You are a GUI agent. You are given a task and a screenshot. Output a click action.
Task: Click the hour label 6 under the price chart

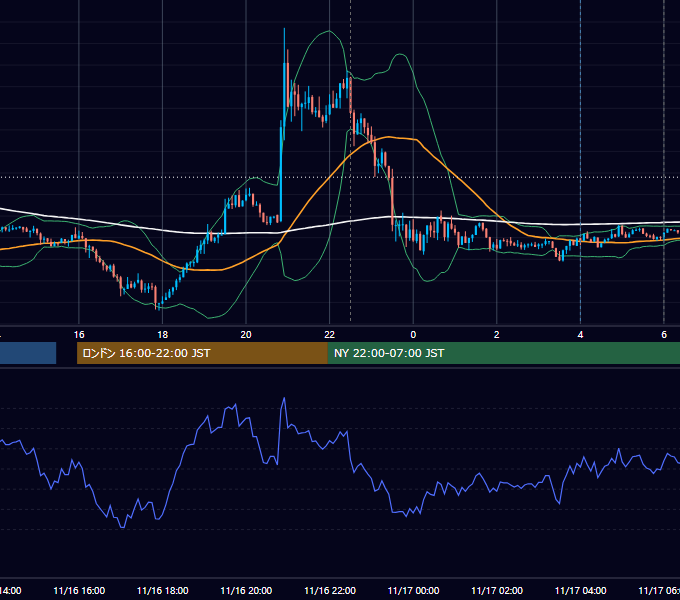coord(664,335)
